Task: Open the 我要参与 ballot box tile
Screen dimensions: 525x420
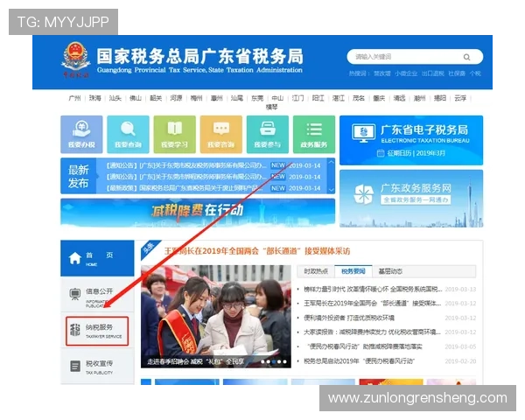Action: 268,134
